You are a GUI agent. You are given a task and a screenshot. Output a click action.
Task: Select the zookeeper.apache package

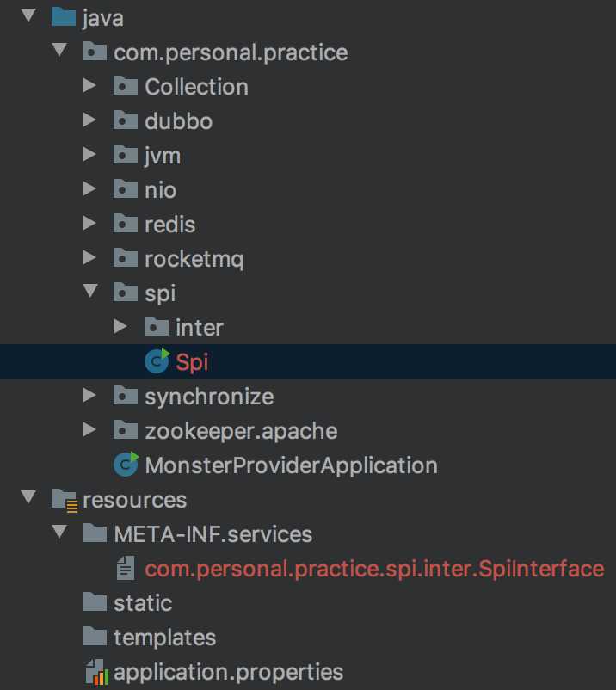(241, 430)
